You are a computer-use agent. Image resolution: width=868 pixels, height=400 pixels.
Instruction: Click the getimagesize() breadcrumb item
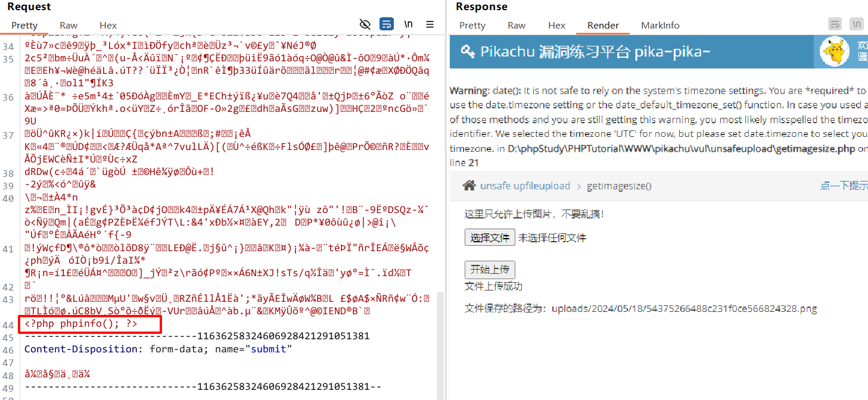pyautogui.click(x=619, y=186)
